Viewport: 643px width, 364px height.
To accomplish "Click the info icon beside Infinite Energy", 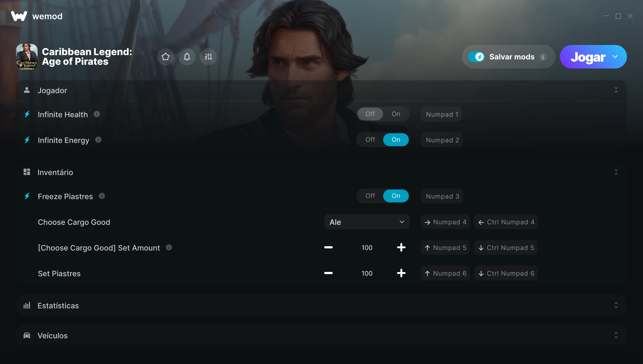I will tap(98, 140).
